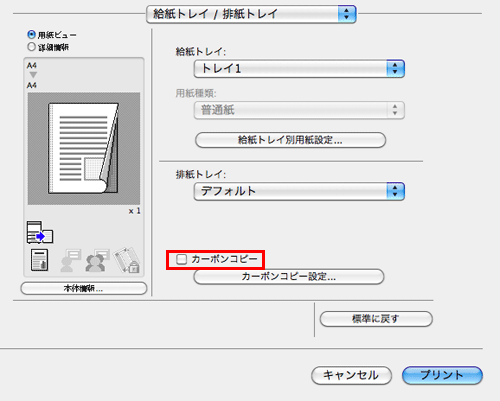Click the A4 paper preview thumbnail
This screenshot has width=500, height=401.
tap(84, 149)
